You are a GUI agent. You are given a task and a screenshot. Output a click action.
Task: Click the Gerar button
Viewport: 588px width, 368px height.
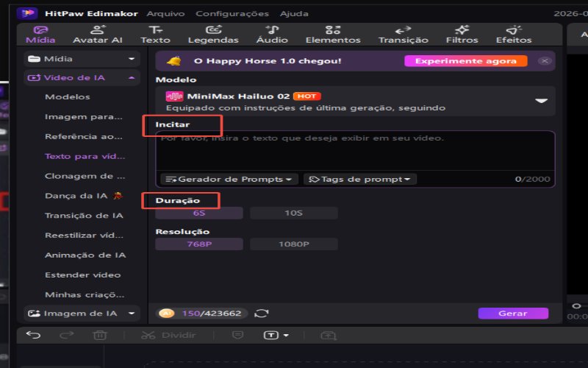513,314
